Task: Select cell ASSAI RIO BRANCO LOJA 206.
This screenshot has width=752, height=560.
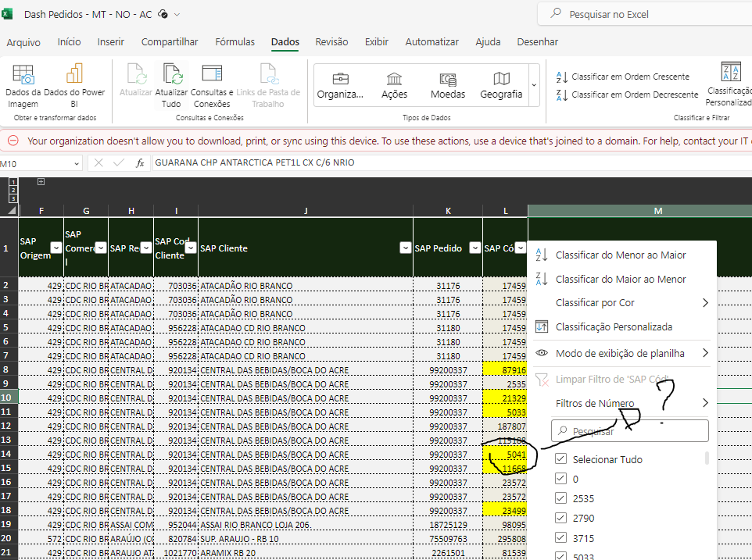Action: (x=306, y=525)
